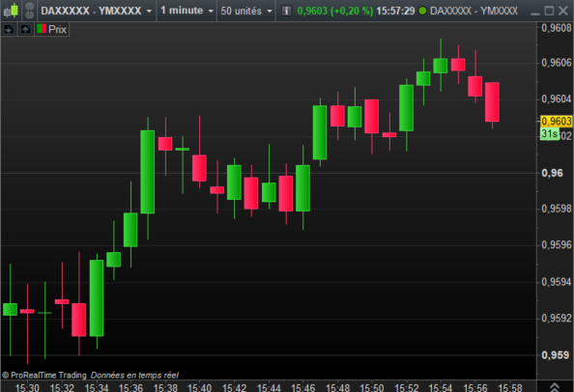Screen dimensions: 574x392
Task: Close the chart window
Action: pyautogui.click(x=563, y=11)
